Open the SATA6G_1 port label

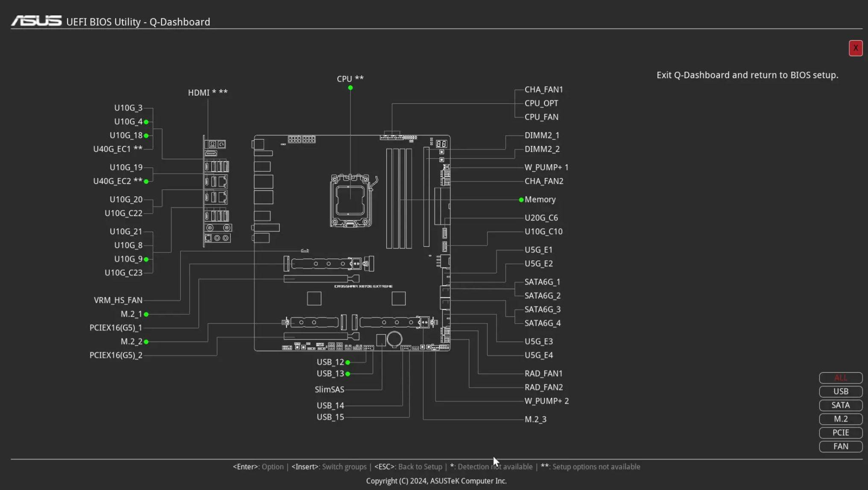[542, 282]
